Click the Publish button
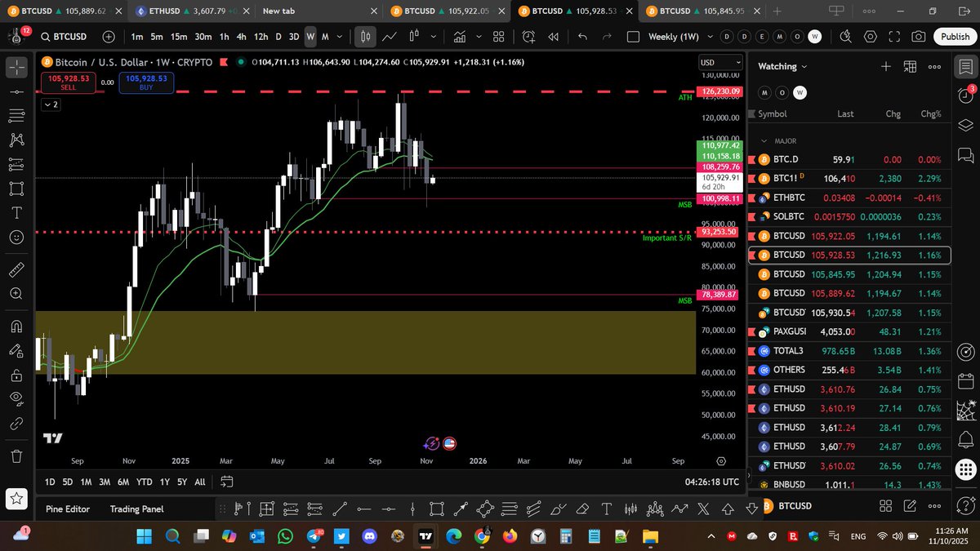 (x=955, y=37)
